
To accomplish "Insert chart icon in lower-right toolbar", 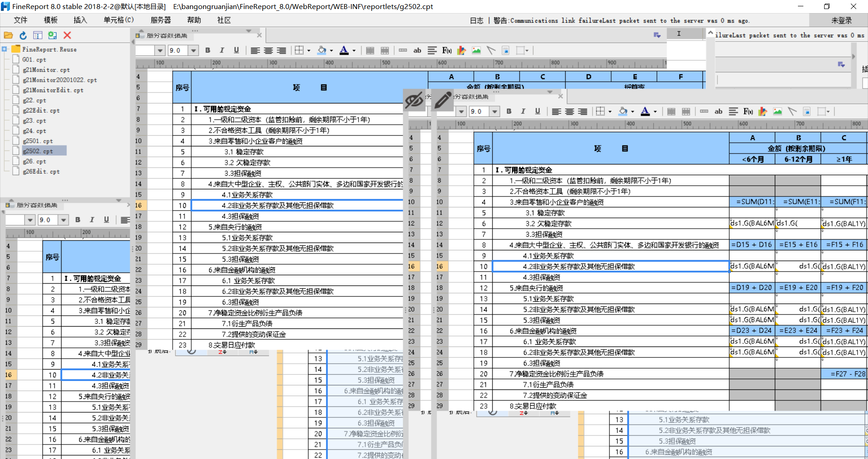I will pos(763,112).
